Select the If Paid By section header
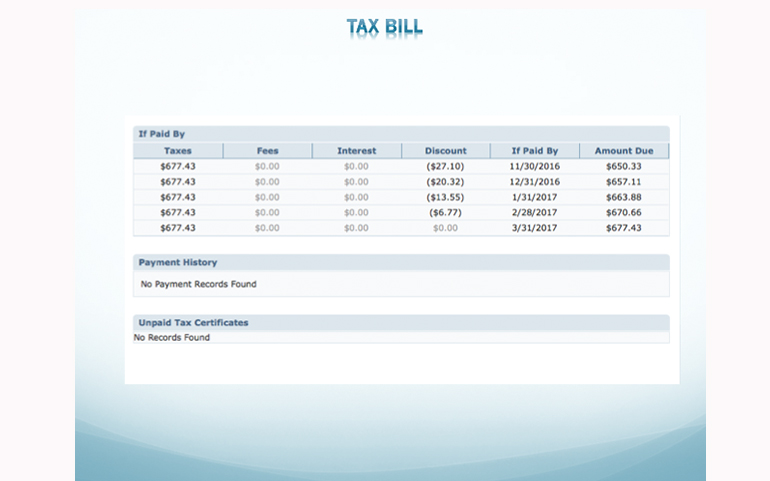 click(161, 134)
